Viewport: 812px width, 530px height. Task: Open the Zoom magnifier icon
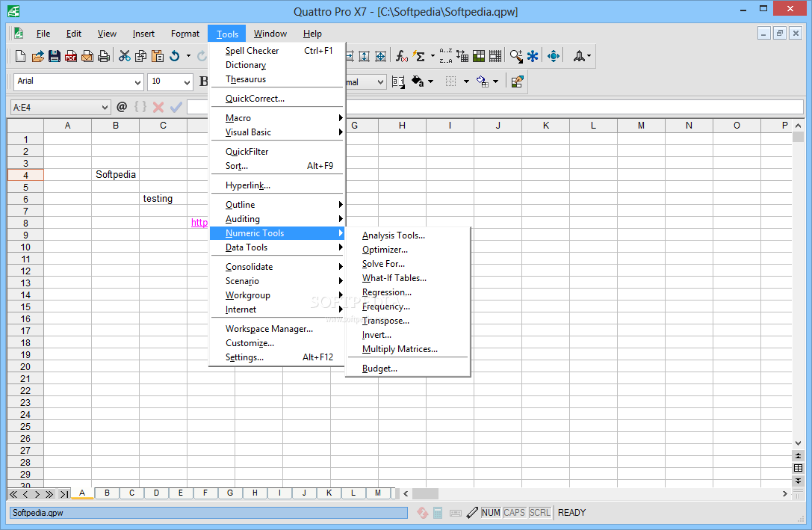(x=515, y=56)
